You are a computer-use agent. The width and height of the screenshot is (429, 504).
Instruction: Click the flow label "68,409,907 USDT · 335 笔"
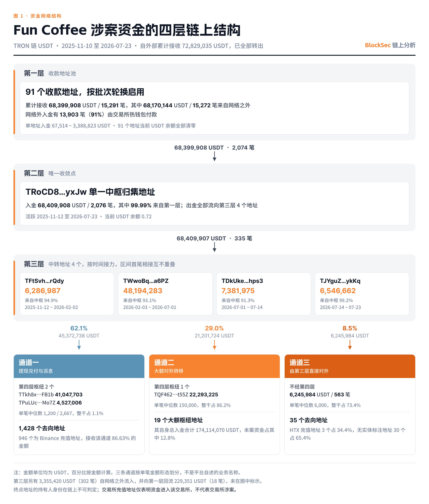click(214, 238)
